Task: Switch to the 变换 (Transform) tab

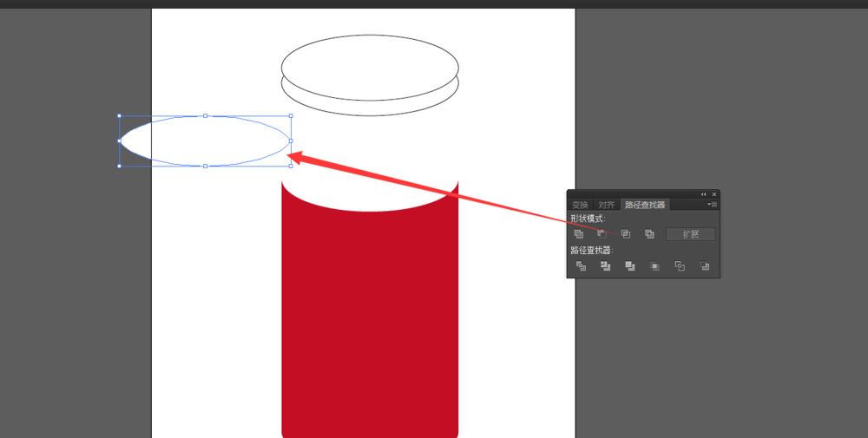Action: pyautogui.click(x=580, y=206)
